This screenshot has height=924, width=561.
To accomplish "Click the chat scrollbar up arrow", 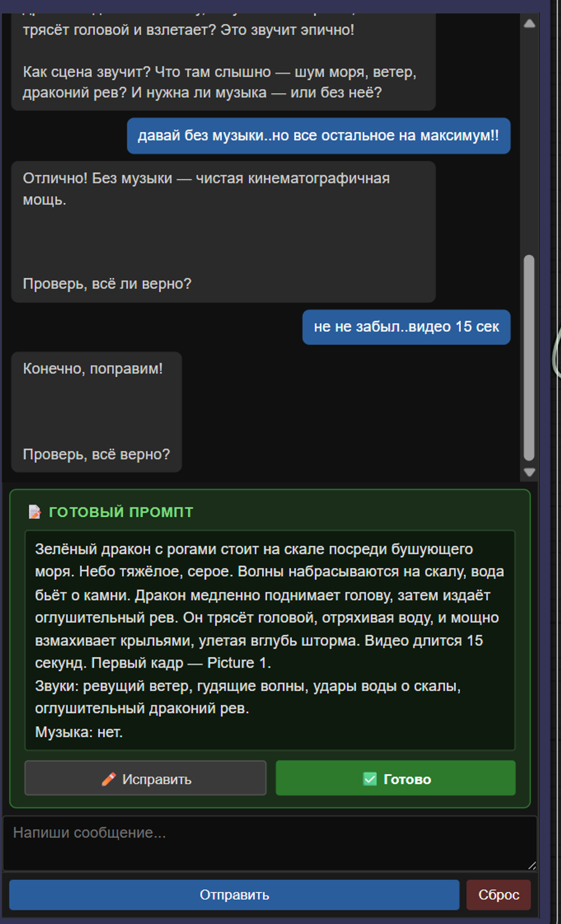I will tap(529, 23).
